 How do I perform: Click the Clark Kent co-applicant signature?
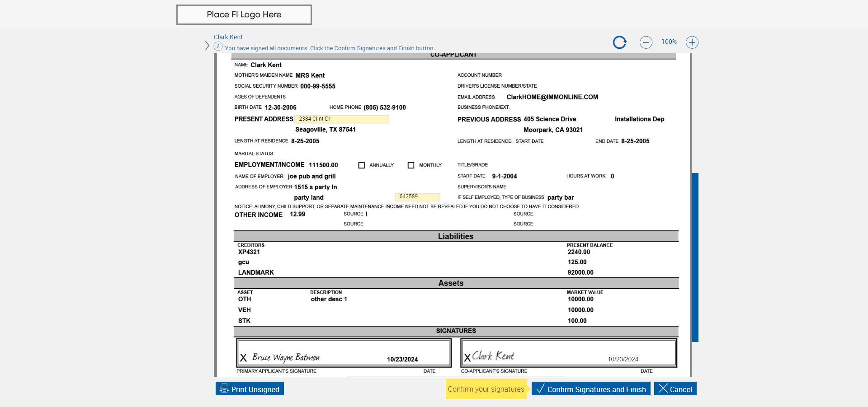(x=493, y=356)
